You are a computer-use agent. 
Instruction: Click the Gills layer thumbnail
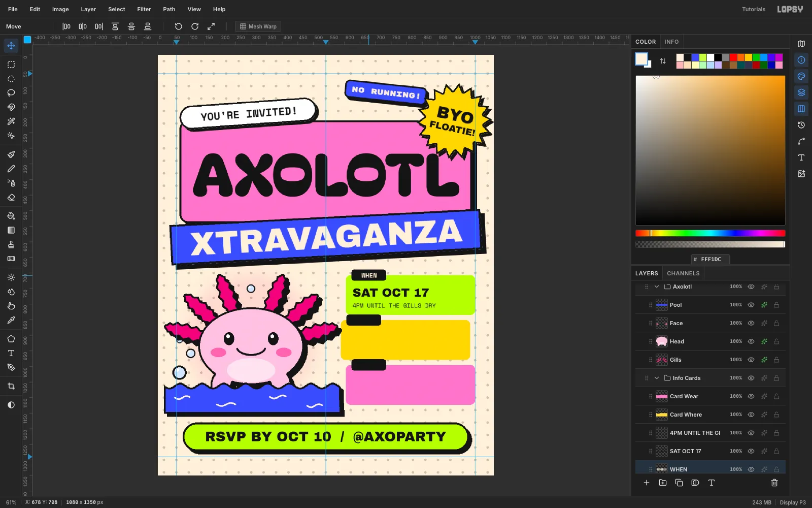click(662, 360)
